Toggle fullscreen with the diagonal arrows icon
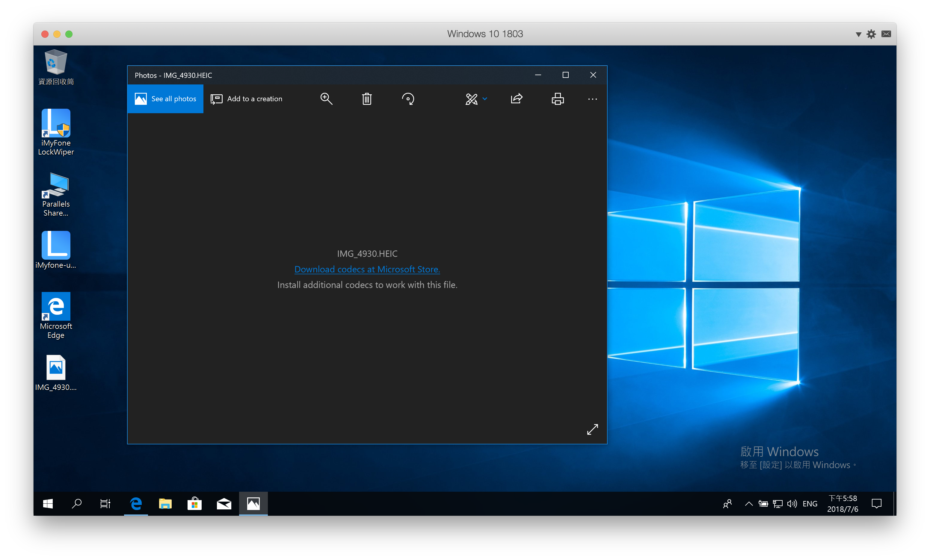Image resolution: width=930 pixels, height=560 pixels. click(593, 429)
